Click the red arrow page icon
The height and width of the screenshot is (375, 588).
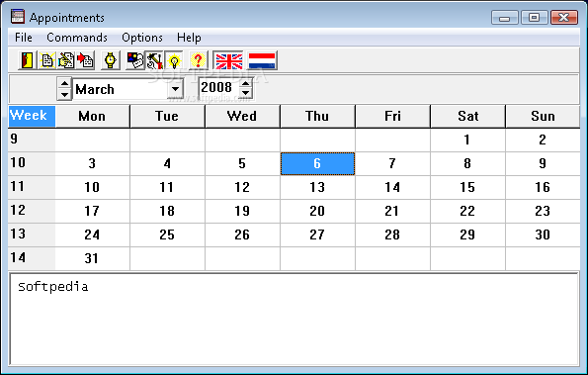click(x=85, y=60)
